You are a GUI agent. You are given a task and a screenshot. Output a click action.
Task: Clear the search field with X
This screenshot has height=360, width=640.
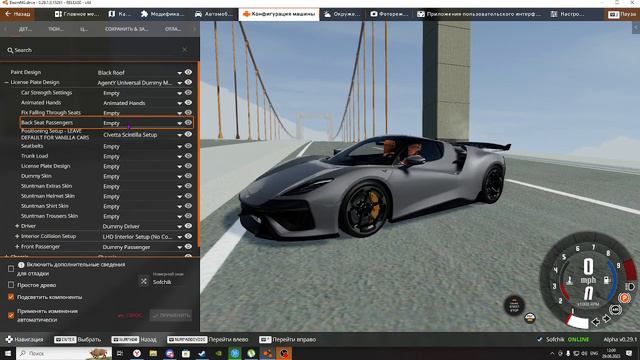185,50
